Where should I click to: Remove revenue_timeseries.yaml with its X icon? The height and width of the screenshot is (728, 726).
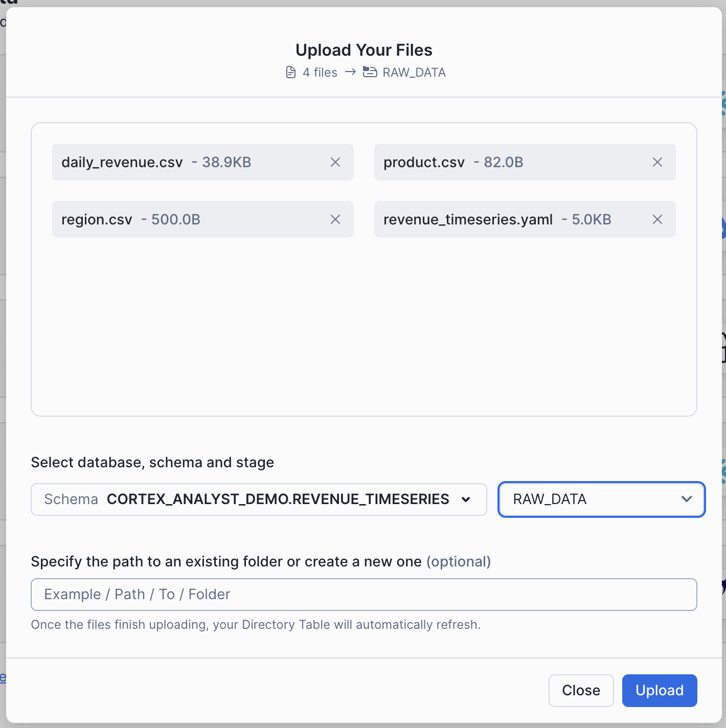(657, 220)
